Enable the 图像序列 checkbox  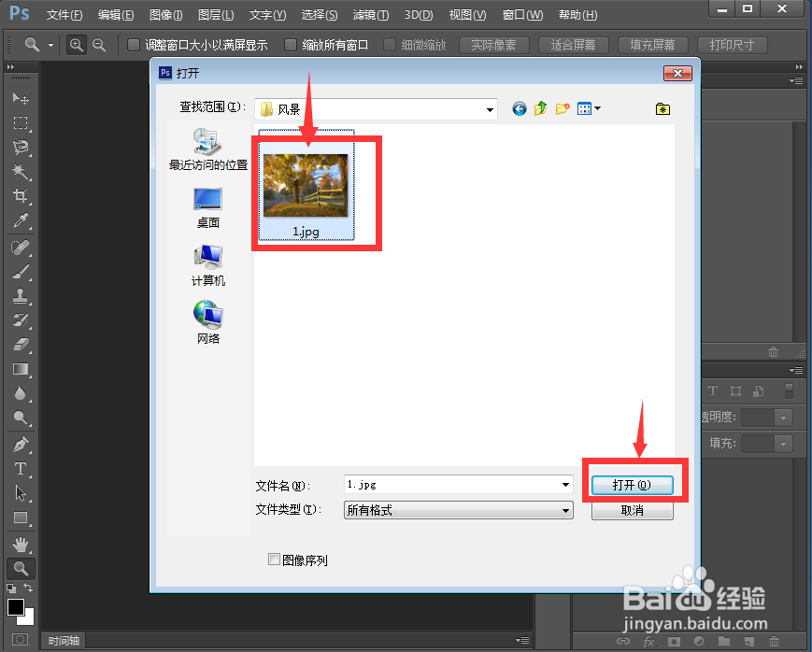coord(274,559)
